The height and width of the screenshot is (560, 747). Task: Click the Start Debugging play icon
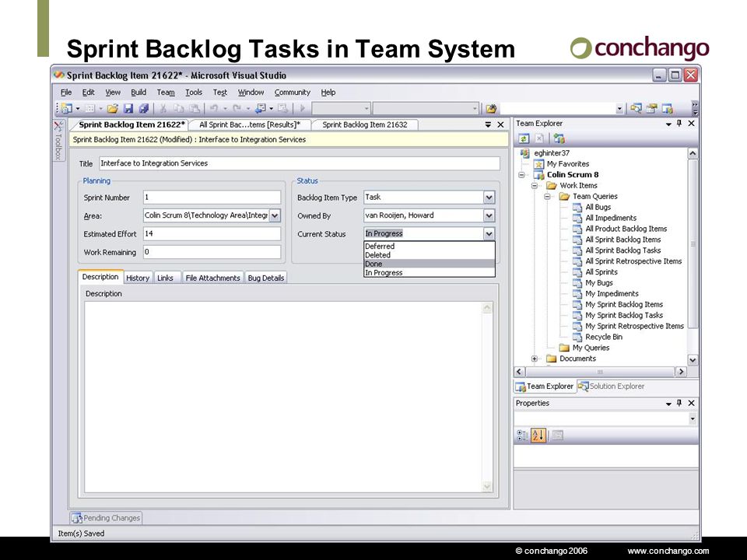coord(302,109)
